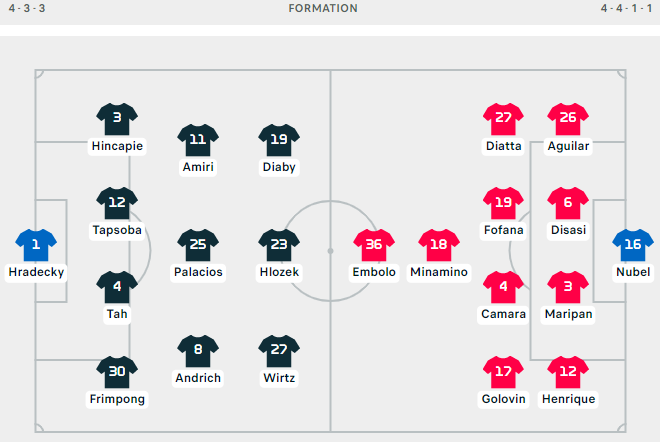Click the FORMATION header label
Screen dimensions: 660x442
pos(323,8)
